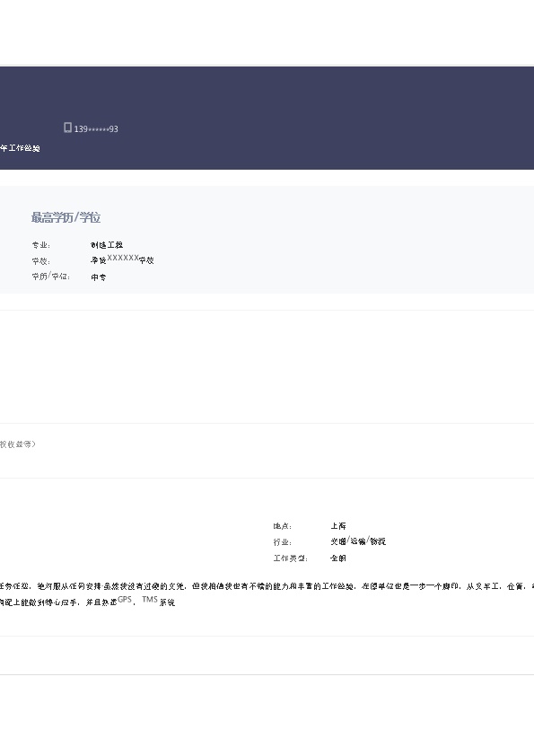
Task: Click the 学历/学位: label
Action: [51, 277]
